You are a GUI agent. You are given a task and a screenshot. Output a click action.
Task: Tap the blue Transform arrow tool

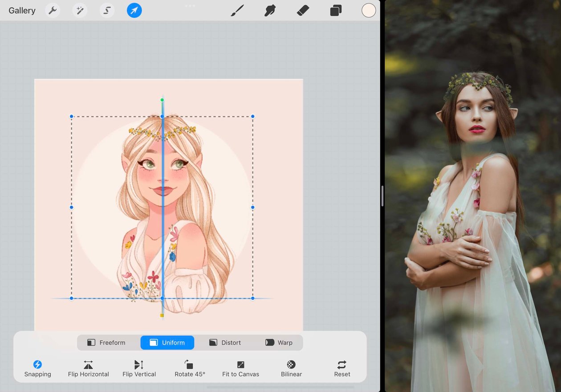[134, 10]
